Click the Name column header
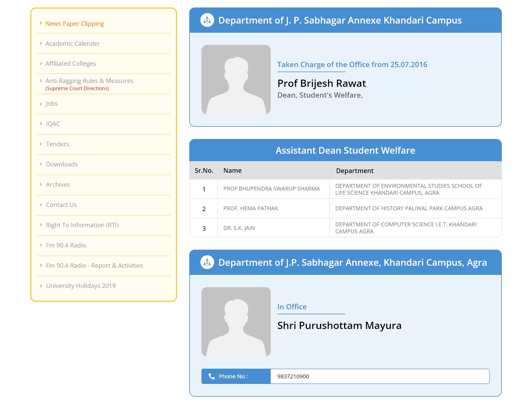This screenshot has width=532, height=410. click(232, 171)
